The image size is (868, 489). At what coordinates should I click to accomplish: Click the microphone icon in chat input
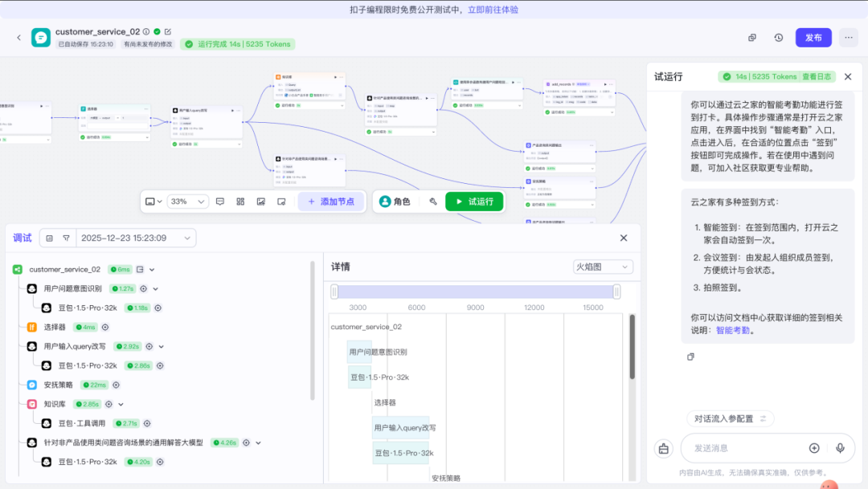click(840, 448)
